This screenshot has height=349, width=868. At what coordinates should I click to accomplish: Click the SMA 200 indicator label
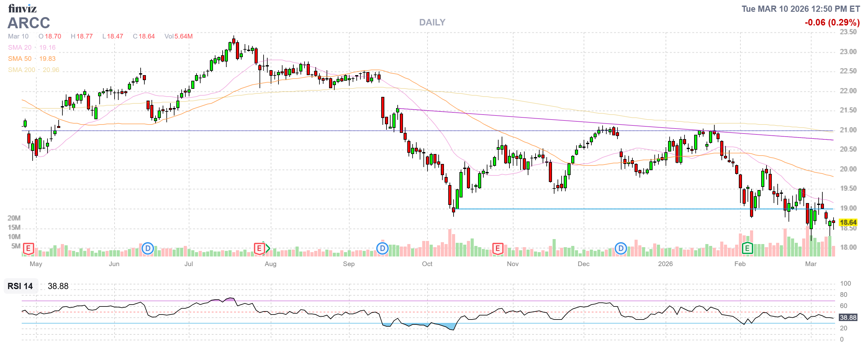click(x=21, y=70)
